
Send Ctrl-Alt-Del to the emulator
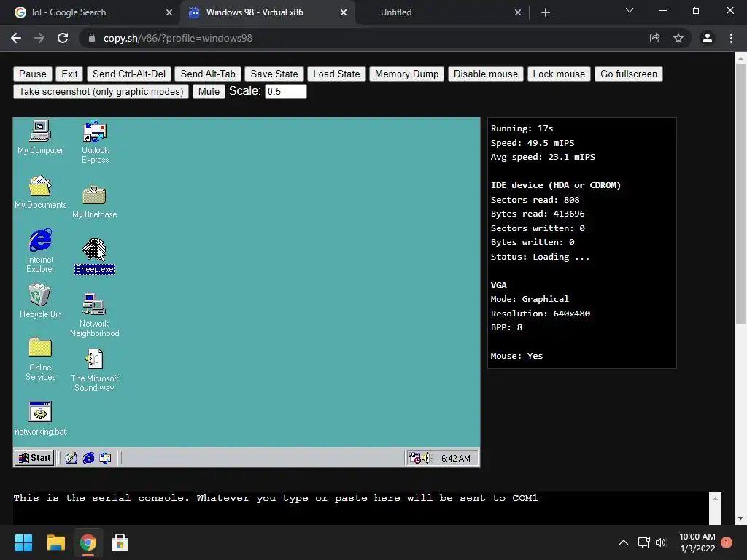[x=129, y=74]
